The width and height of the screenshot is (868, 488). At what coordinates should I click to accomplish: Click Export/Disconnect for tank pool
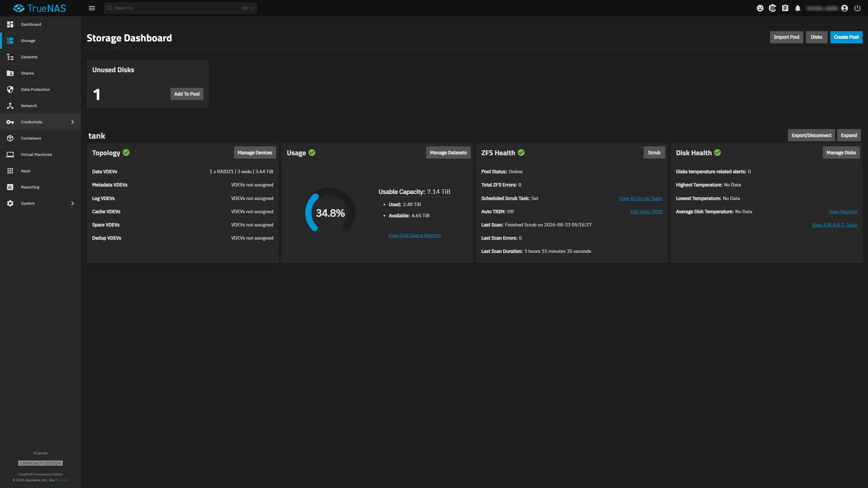(811, 135)
